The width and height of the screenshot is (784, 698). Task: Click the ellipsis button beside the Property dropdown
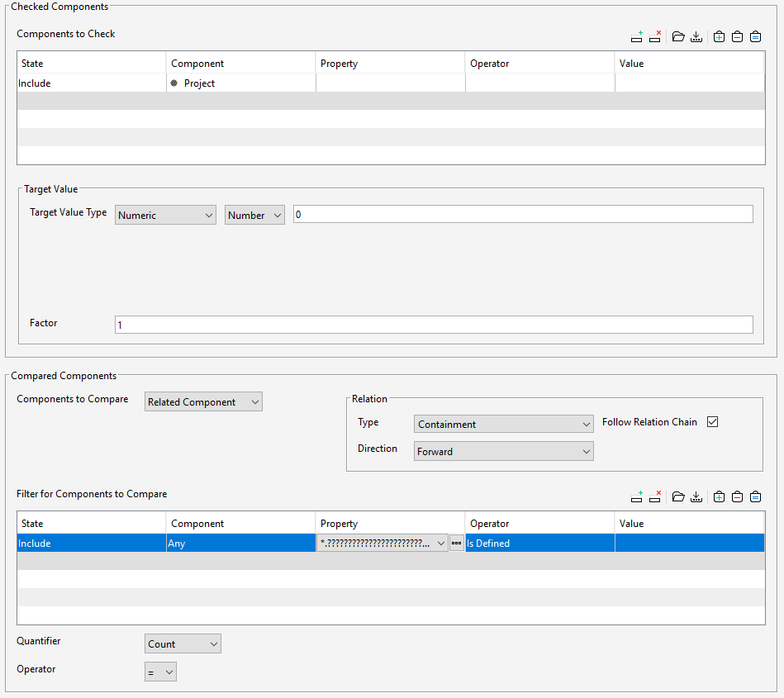pyautogui.click(x=457, y=543)
